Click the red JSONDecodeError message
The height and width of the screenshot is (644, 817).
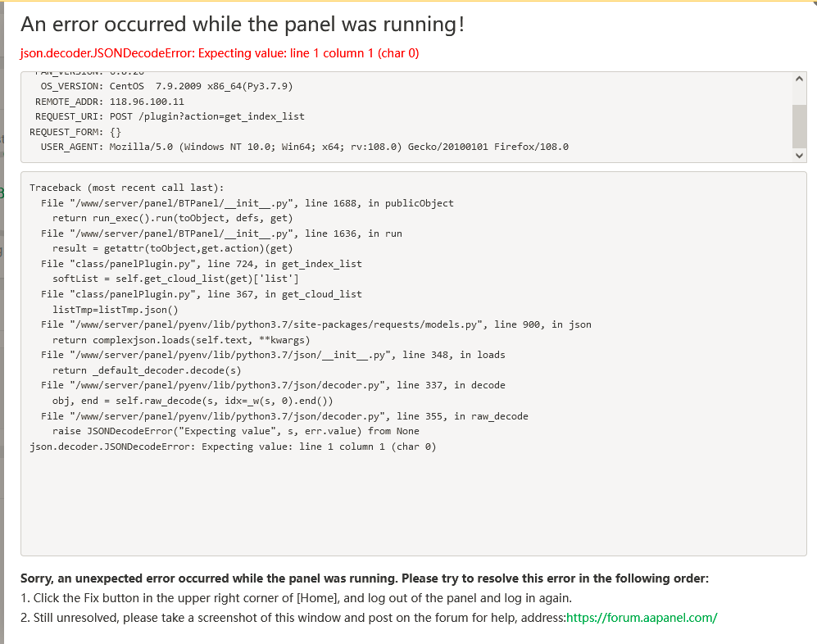pos(220,53)
